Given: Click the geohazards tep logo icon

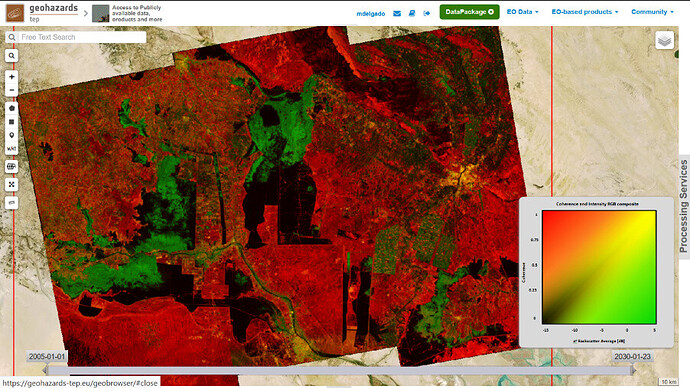Looking at the screenshot, I should (15, 13).
